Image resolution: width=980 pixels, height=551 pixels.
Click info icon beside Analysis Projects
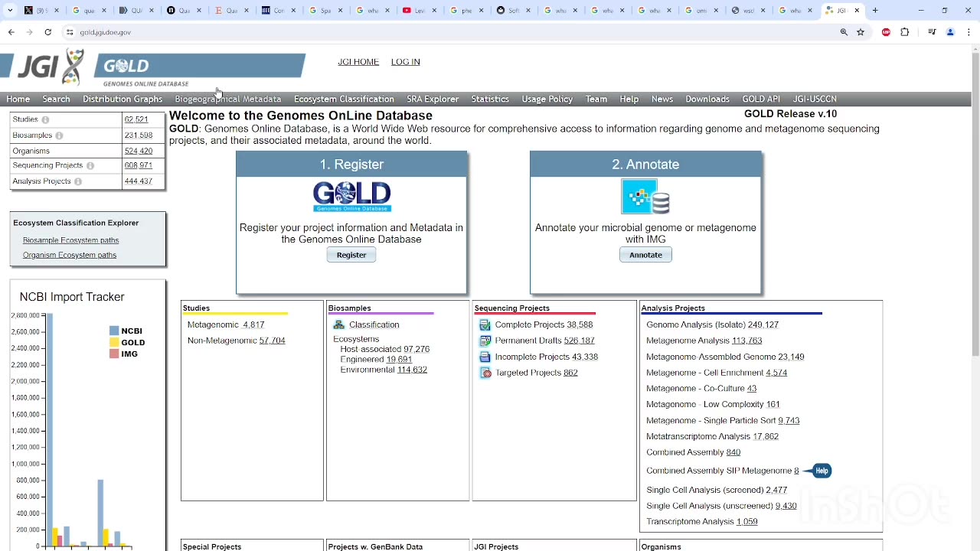77,181
